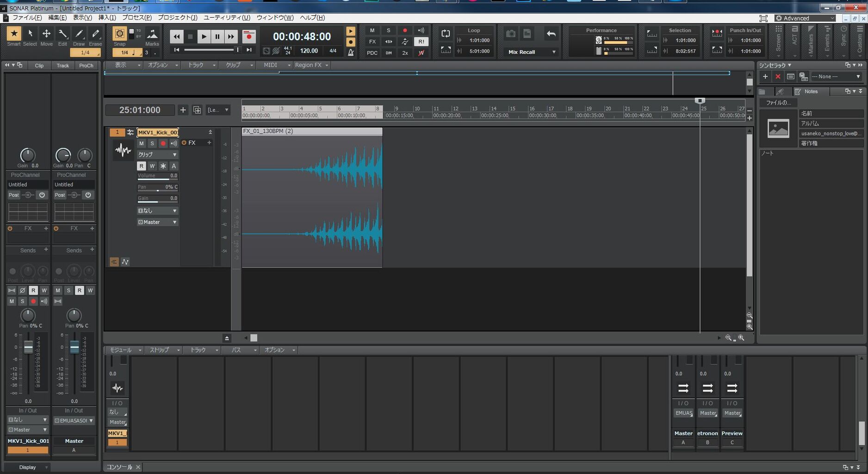The image size is (868, 474).
Task: Click the Display button in inspector
Action: click(28, 468)
